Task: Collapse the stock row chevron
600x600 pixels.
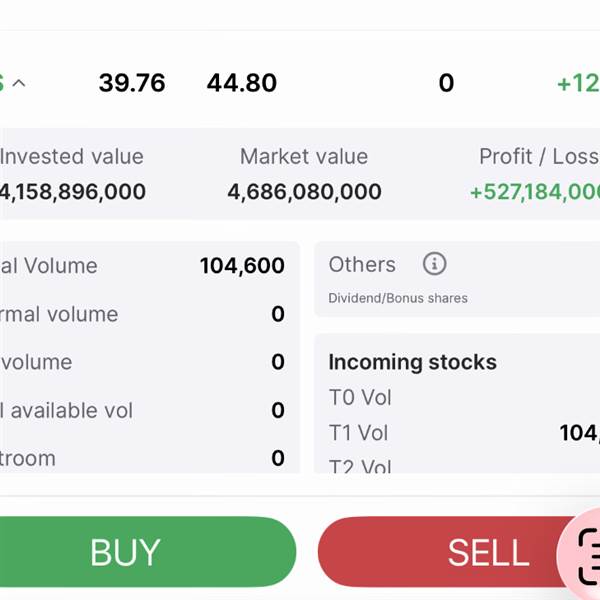Action: click(18, 83)
